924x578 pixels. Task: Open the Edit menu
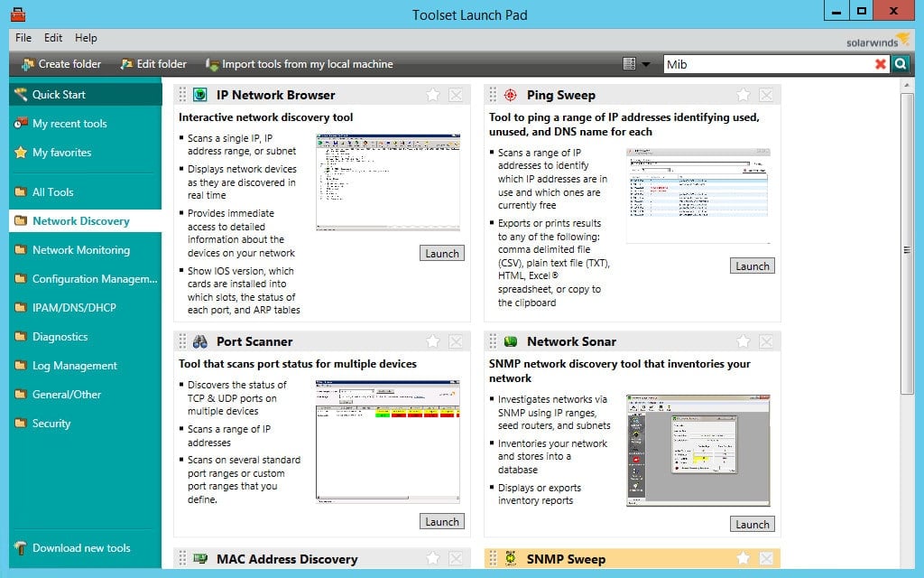click(x=53, y=38)
